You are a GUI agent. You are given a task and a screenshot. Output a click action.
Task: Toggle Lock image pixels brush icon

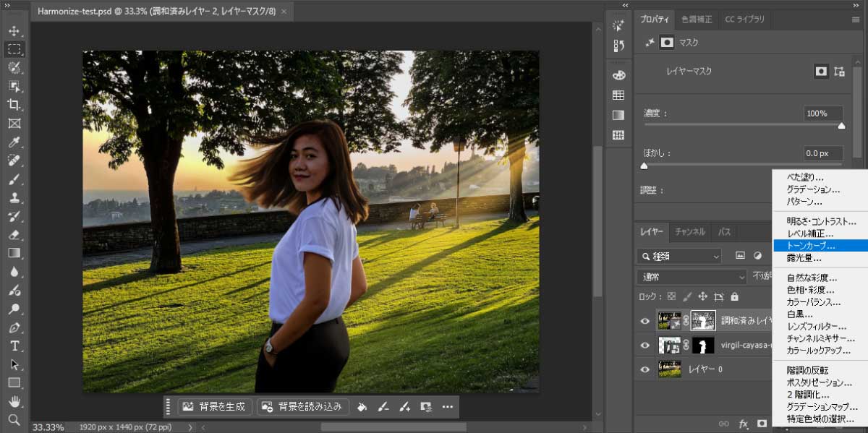(x=687, y=296)
